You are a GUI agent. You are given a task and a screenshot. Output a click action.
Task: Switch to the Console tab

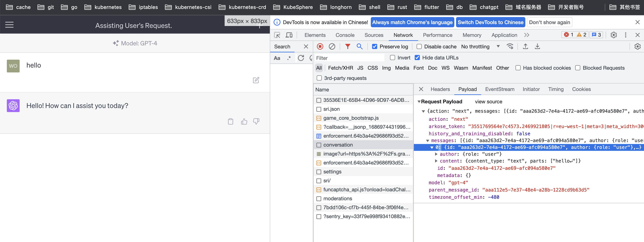click(345, 35)
